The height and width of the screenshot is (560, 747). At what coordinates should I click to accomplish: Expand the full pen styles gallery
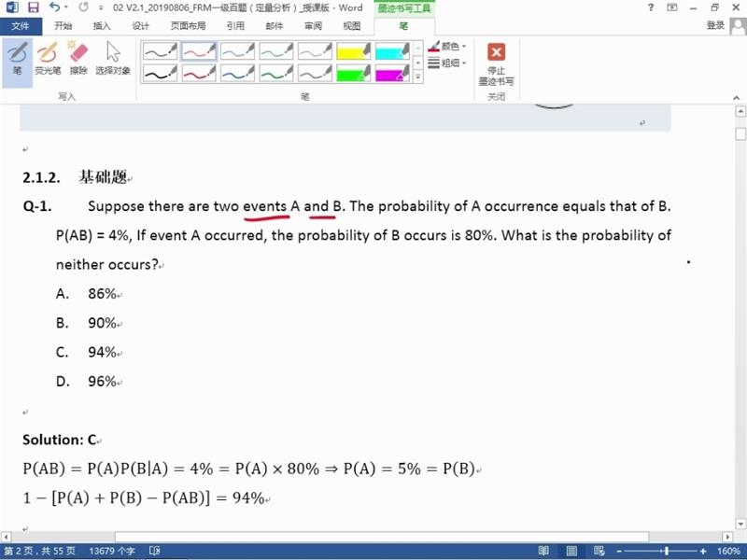coord(417,77)
